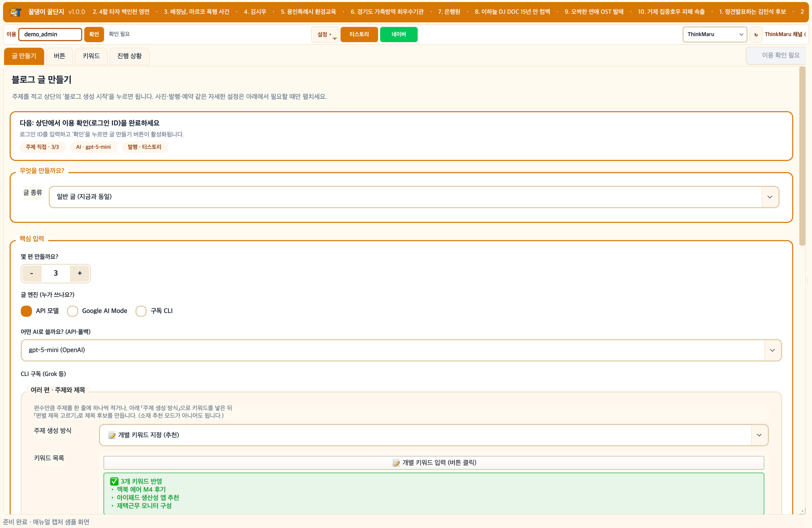Click the minus icon to decrease article count
The height and width of the screenshot is (528, 812).
click(x=32, y=273)
